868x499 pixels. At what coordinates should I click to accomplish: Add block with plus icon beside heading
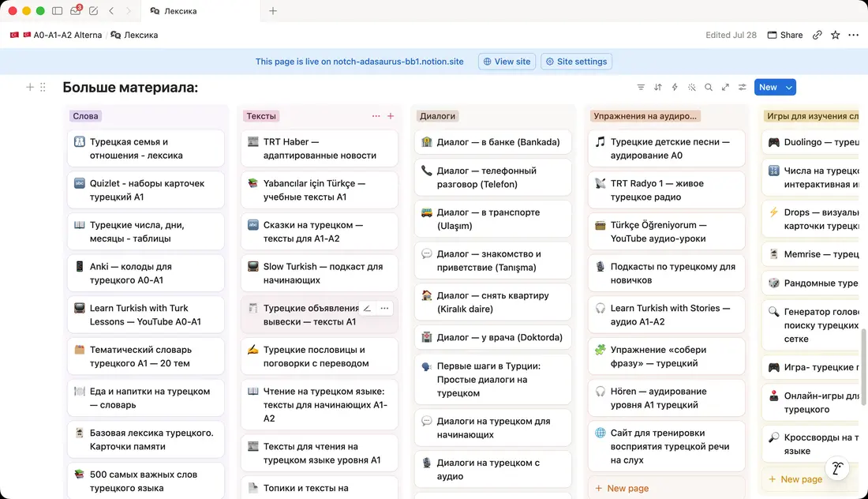(x=30, y=87)
